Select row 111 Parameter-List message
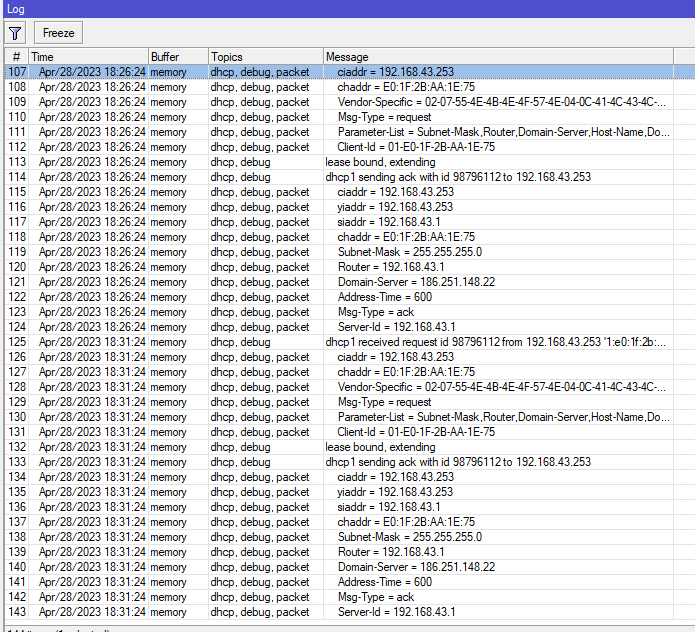The height and width of the screenshot is (632, 695). (504, 132)
